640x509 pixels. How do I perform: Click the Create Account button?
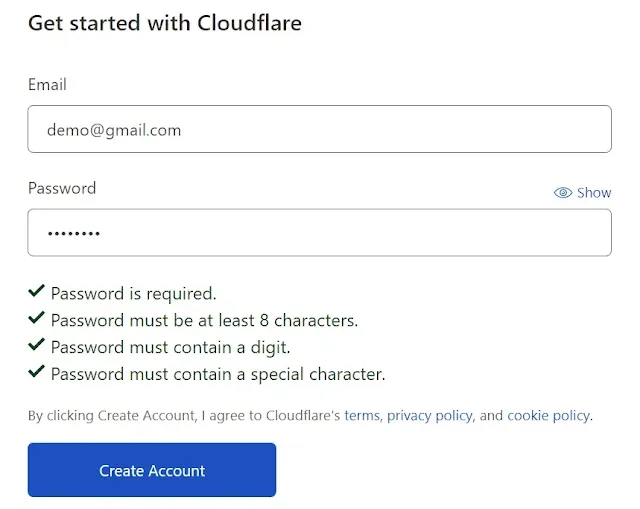click(152, 470)
